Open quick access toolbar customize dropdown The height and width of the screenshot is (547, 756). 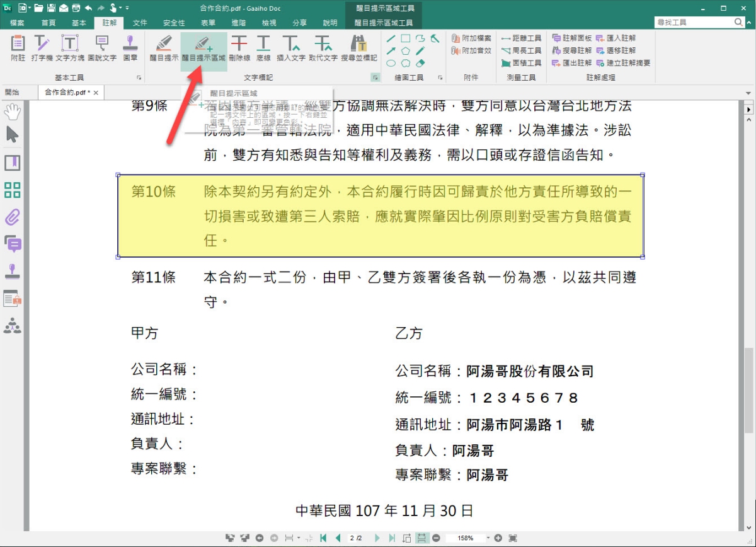click(x=127, y=8)
